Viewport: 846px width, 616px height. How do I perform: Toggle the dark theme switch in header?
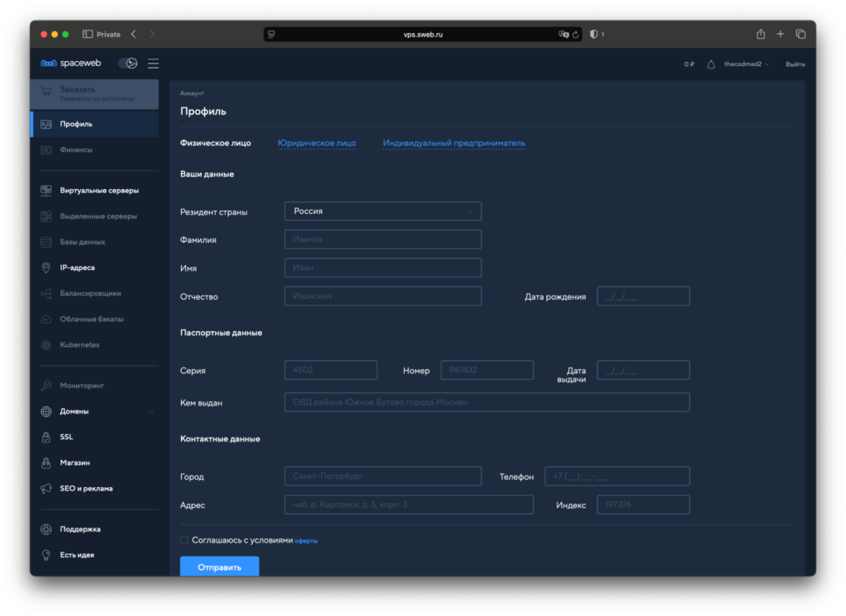tap(127, 64)
